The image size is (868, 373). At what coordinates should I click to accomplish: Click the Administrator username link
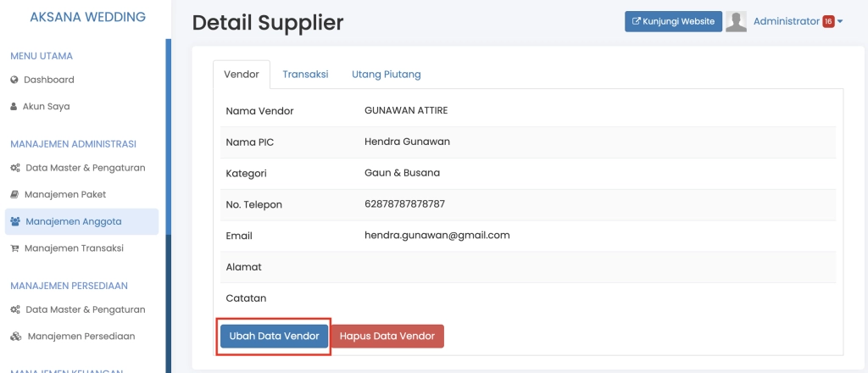tap(786, 21)
